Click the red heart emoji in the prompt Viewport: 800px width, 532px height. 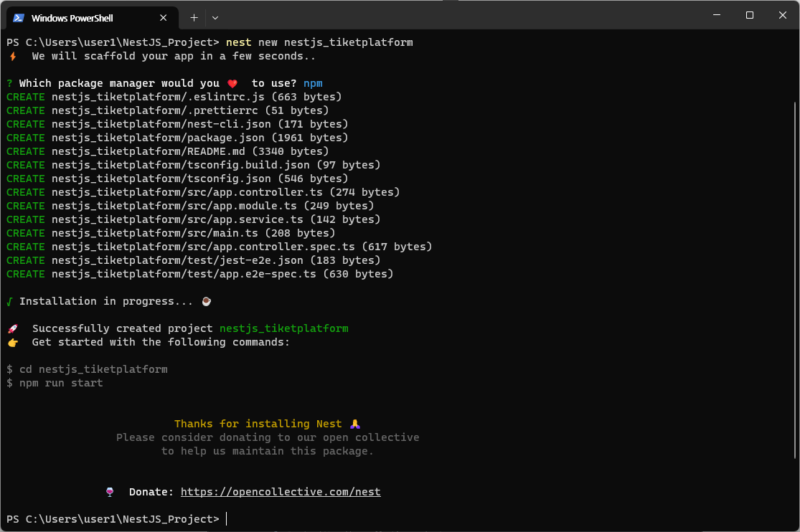click(232, 84)
